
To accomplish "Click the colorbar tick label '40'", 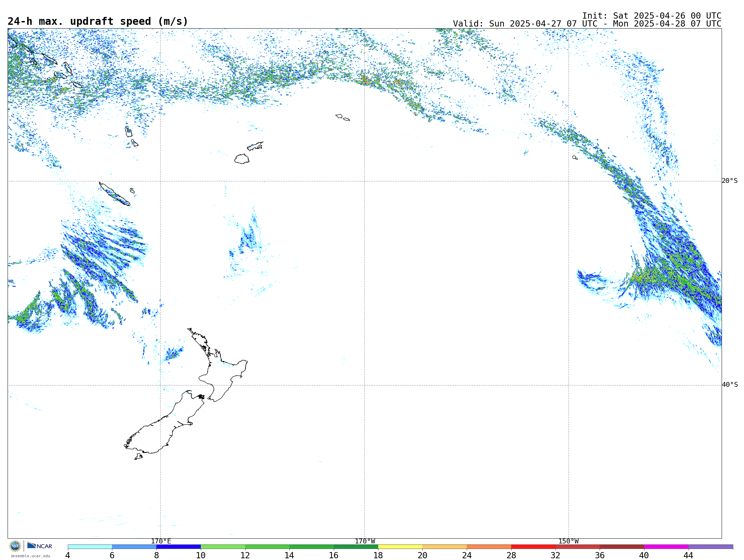I will (x=644, y=556).
